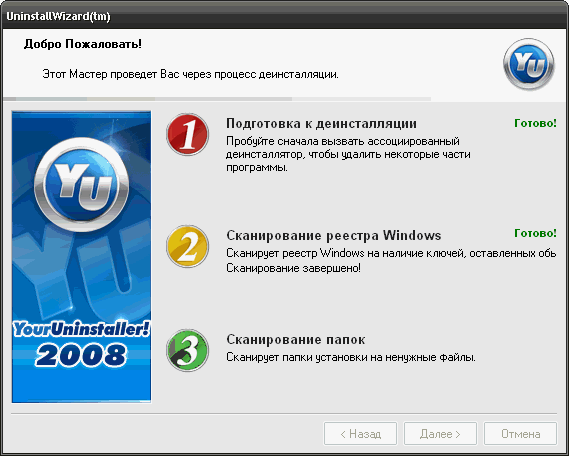
Task: Click the text Сканирование завершено!
Action: pyautogui.click(x=294, y=268)
